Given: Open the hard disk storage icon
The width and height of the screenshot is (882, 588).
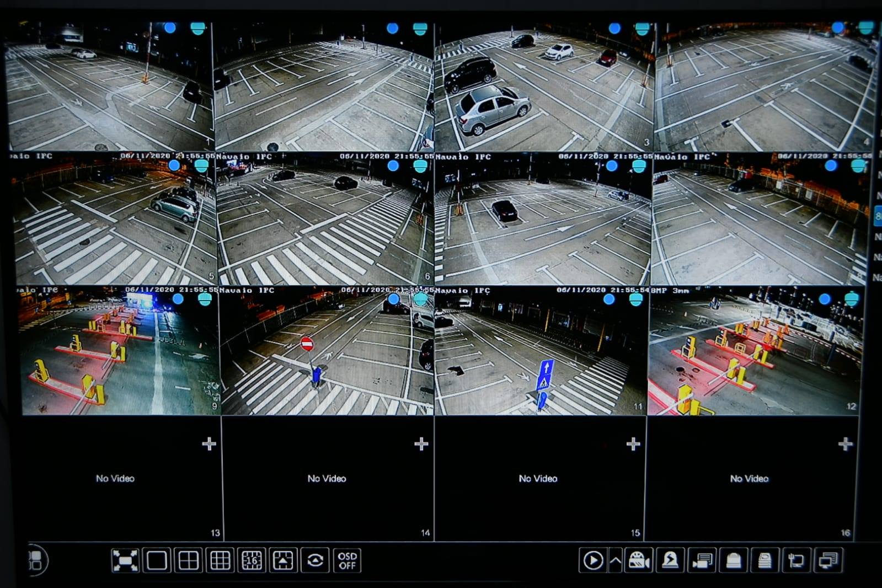Looking at the screenshot, I should (x=765, y=561).
